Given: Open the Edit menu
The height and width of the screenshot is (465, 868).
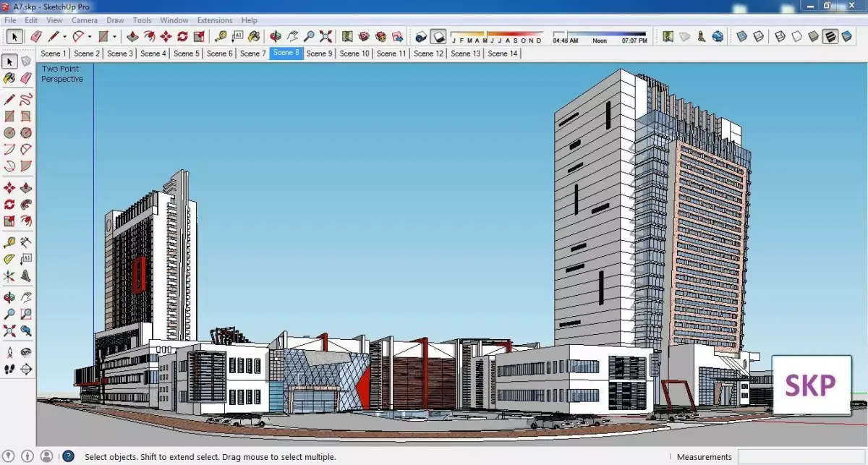Looking at the screenshot, I should coord(31,20).
